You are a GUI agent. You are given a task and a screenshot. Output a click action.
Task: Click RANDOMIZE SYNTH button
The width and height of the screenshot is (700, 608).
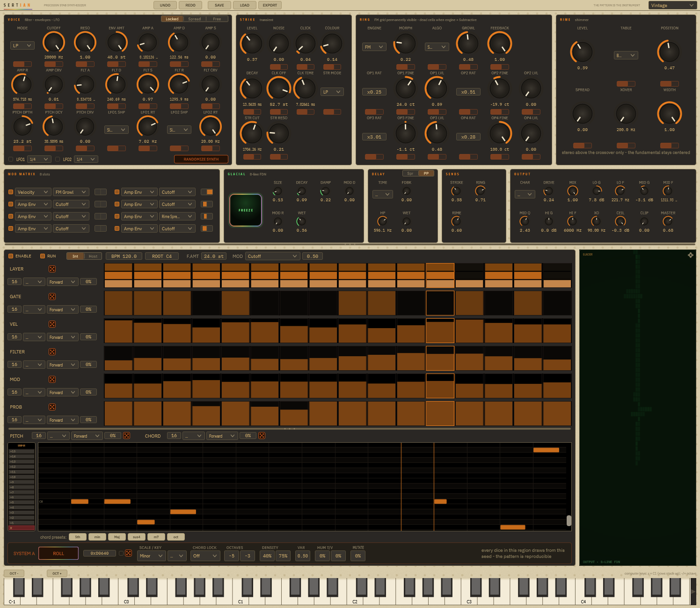coord(201,159)
